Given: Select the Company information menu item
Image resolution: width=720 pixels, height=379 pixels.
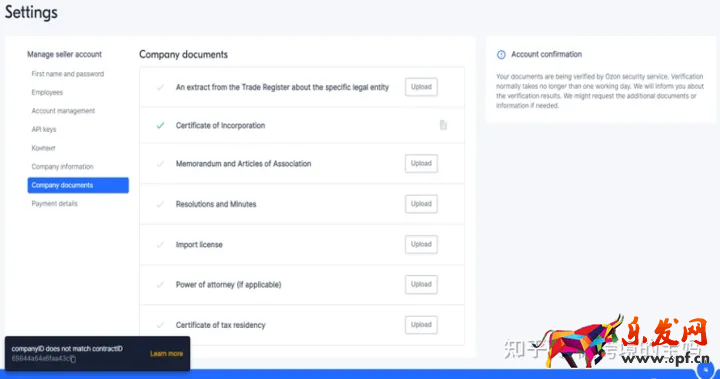Looking at the screenshot, I should (x=62, y=167).
